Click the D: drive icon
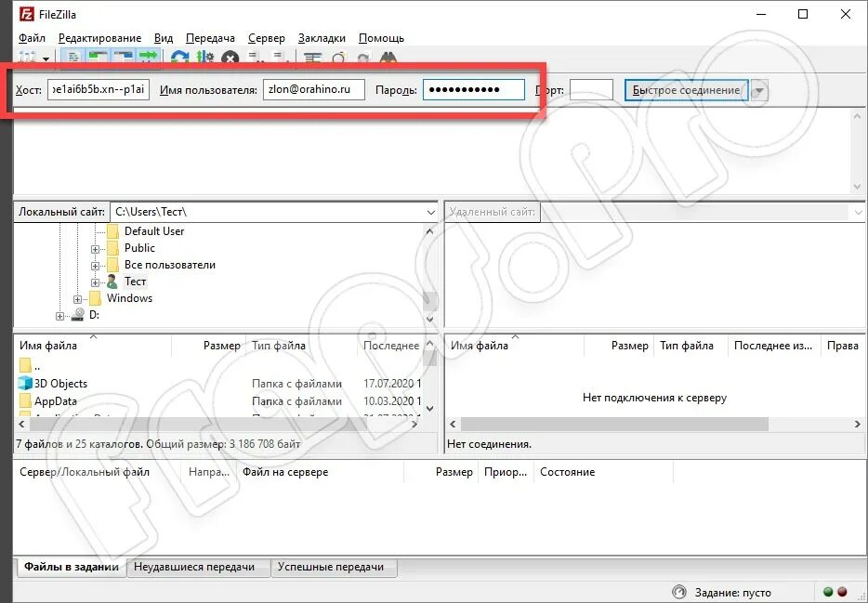 (x=77, y=314)
